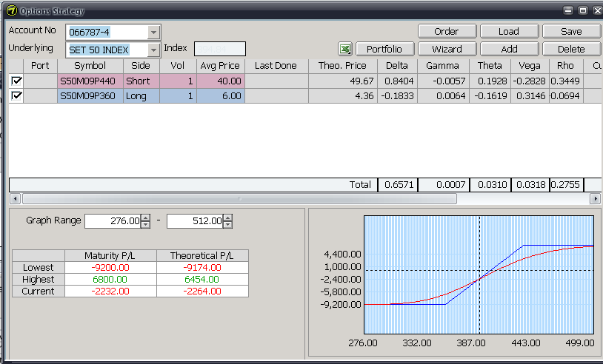
Task: Click the -0.1833 delta cell
Action: pyautogui.click(x=397, y=95)
